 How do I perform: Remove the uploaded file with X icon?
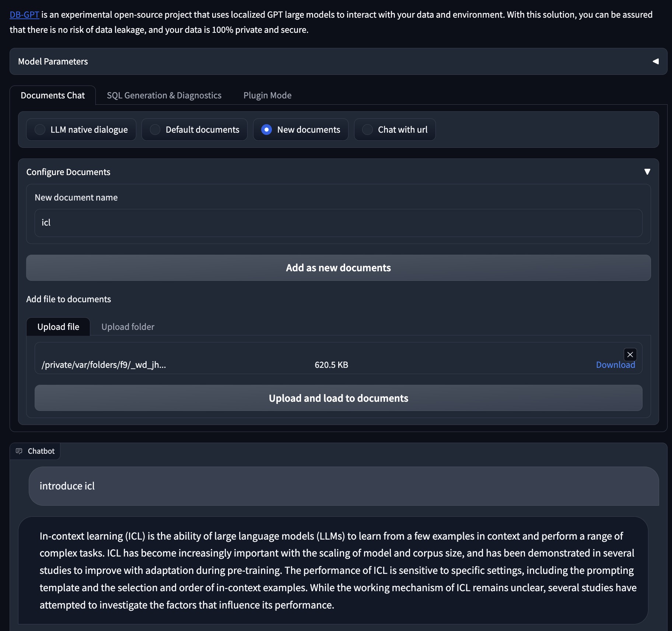coord(630,355)
